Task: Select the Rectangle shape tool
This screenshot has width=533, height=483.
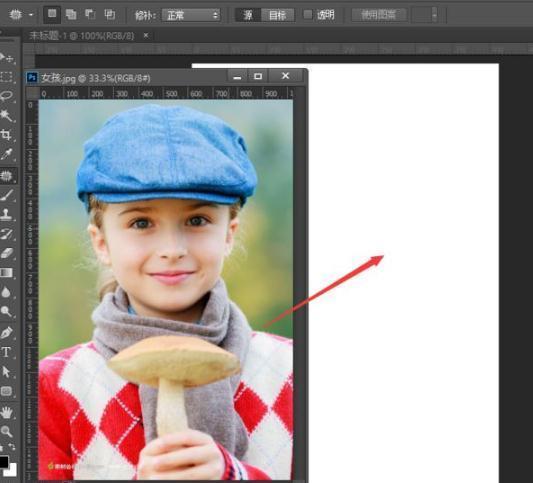Action: click(x=7, y=391)
